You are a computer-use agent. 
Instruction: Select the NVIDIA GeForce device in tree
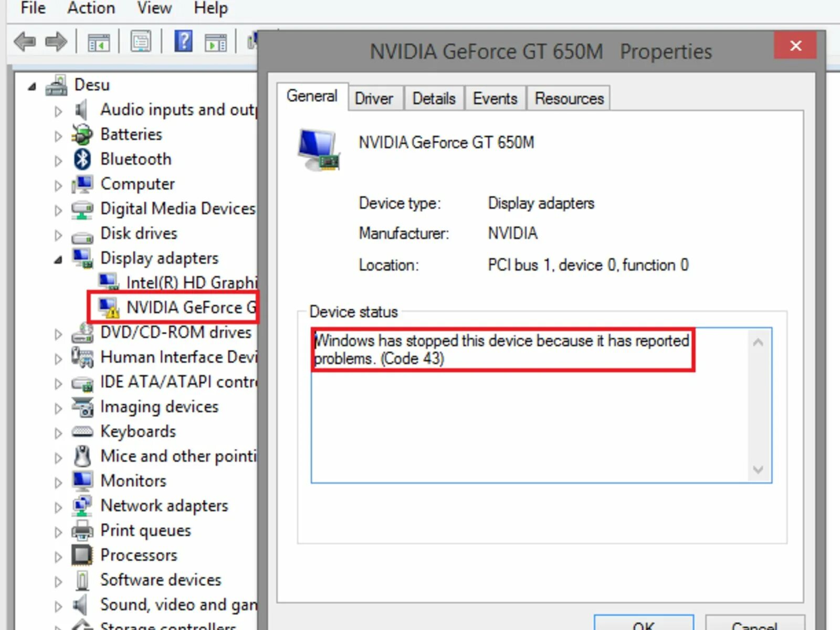point(191,307)
